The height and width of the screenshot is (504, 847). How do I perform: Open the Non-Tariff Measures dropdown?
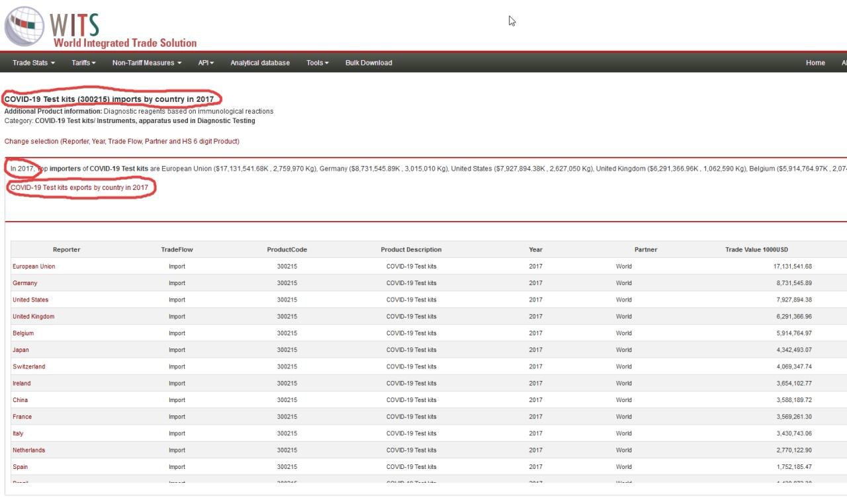pyautogui.click(x=147, y=63)
